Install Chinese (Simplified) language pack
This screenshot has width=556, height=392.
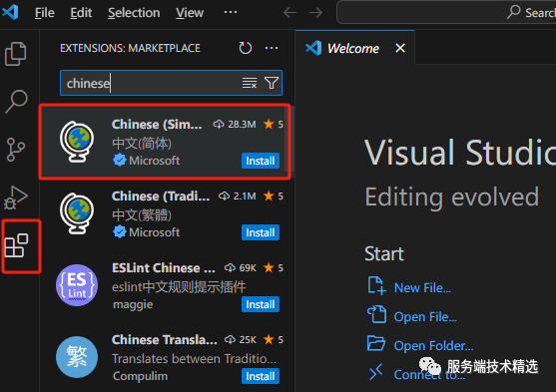click(x=261, y=161)
